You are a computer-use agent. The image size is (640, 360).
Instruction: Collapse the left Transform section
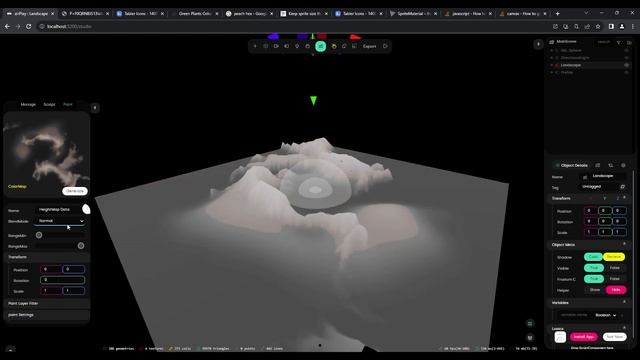tap(47, 257)
